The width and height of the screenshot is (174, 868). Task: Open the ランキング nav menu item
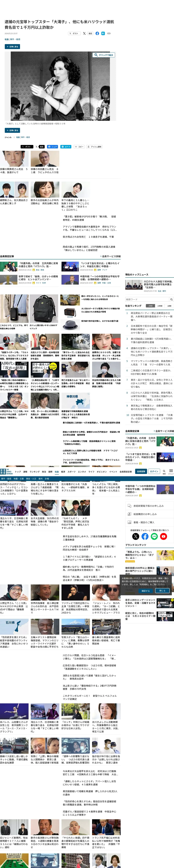35,471
